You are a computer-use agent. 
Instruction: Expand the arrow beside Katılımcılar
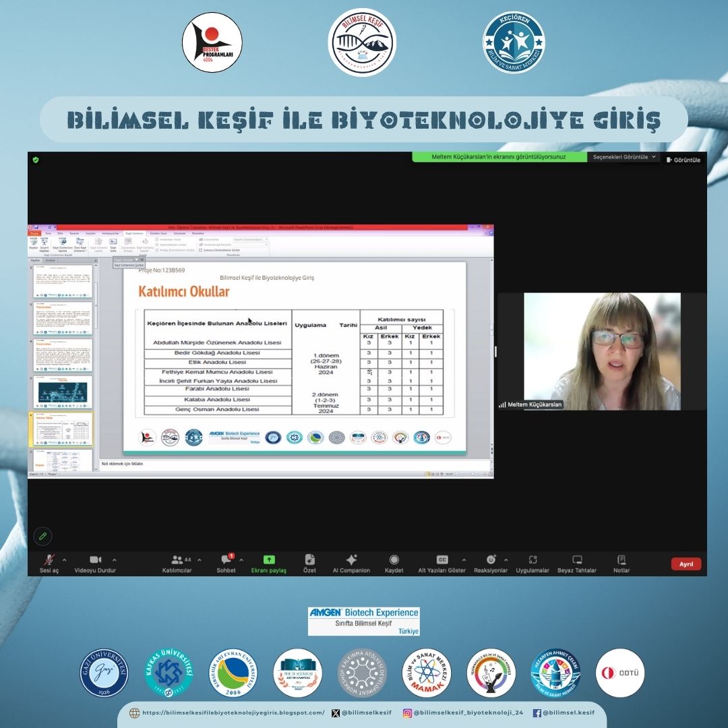(x=199, y=560)
